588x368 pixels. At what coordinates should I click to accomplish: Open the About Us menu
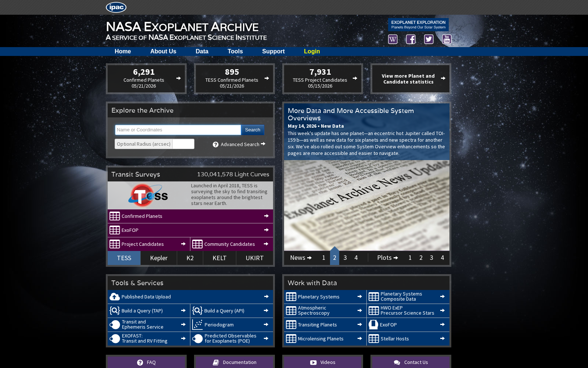pyautogui.click(x=163, y=52)
